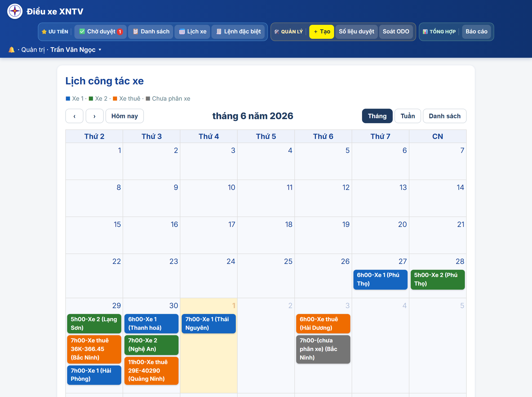
Task: Click the Hôm nay today button
Action: (x=124, y=116)
